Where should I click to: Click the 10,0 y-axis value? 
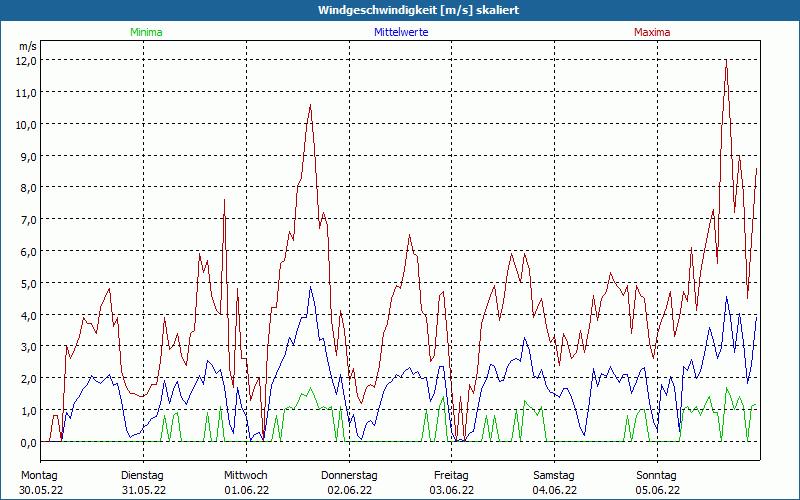pyautogui.click(x=27, y=124)
